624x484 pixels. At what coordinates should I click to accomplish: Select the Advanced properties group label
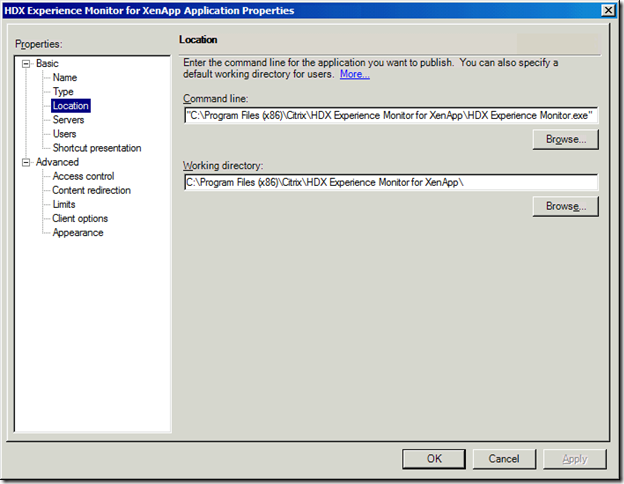click(57, 162)
